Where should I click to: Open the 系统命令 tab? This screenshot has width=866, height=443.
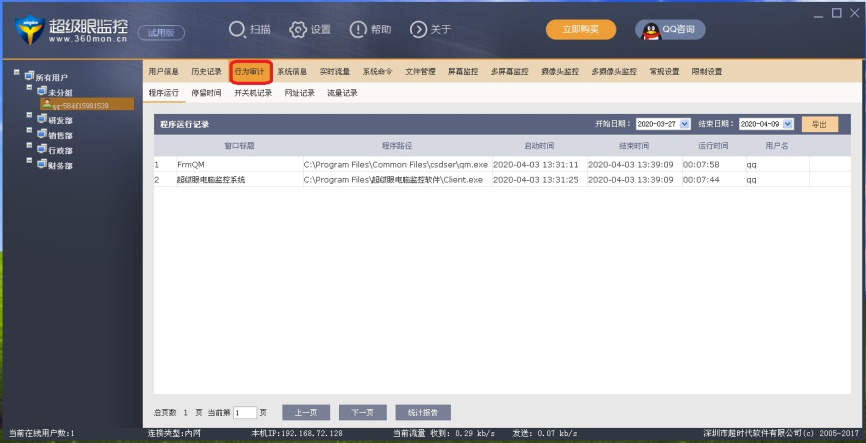point(378,71)
